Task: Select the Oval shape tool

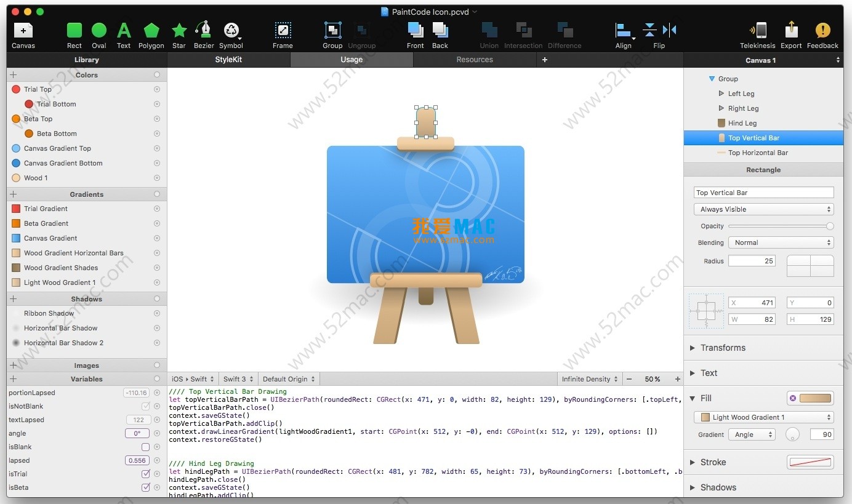Action: coord(99,30)
